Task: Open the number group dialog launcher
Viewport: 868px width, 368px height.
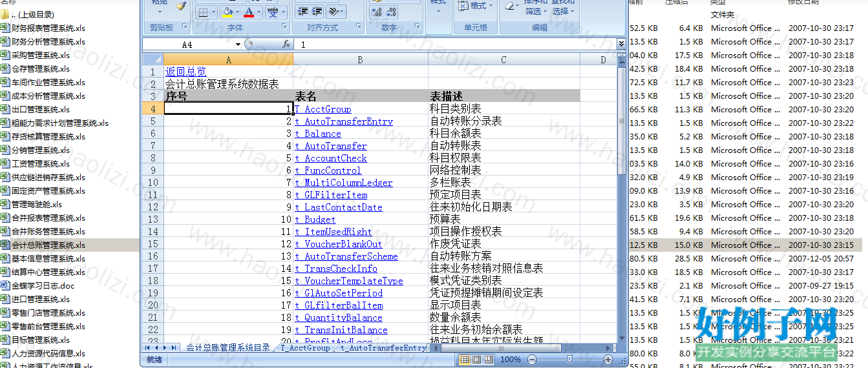Action: coord(418,27)
